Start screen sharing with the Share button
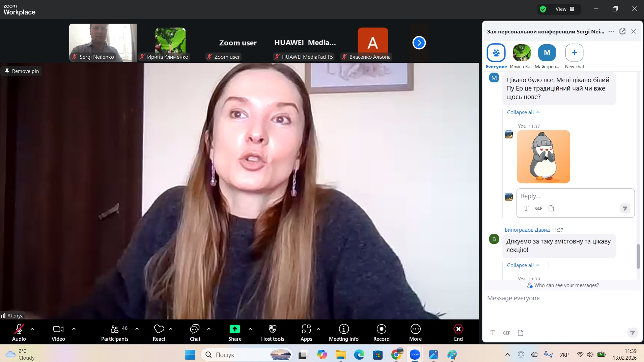This screenshot has height=362, width=644. point(235,333)
